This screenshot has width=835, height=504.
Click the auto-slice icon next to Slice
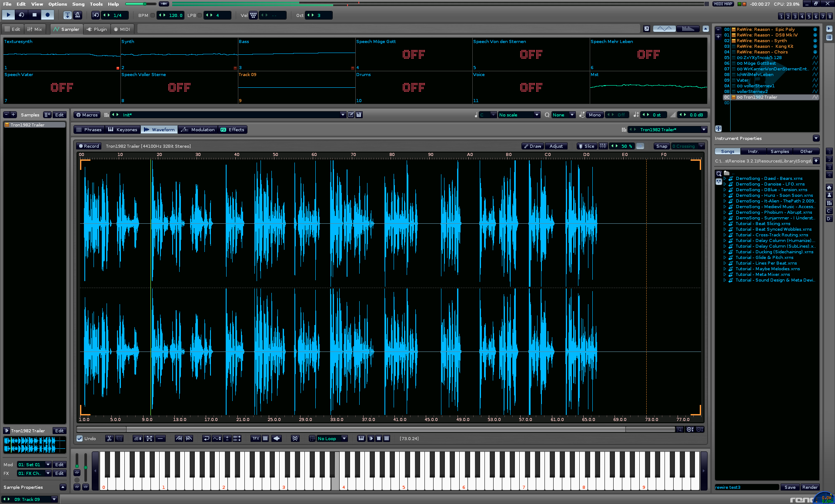(x=603, y=146)
